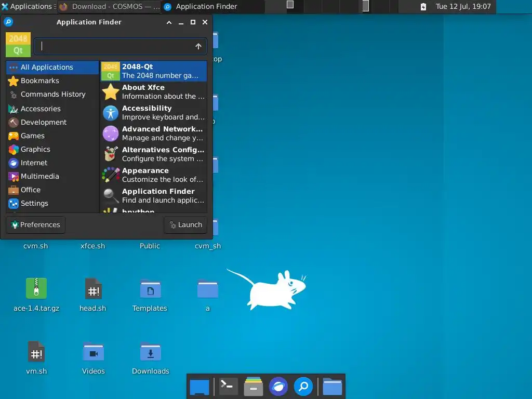The image size is (532, 399).
Task: Select Application Finder in the list
Action: (153, 195)
